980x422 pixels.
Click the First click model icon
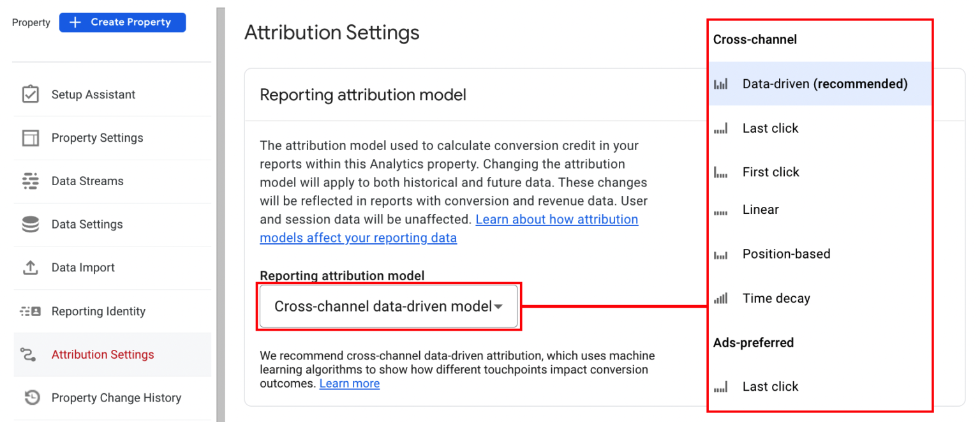coord(721,171)
